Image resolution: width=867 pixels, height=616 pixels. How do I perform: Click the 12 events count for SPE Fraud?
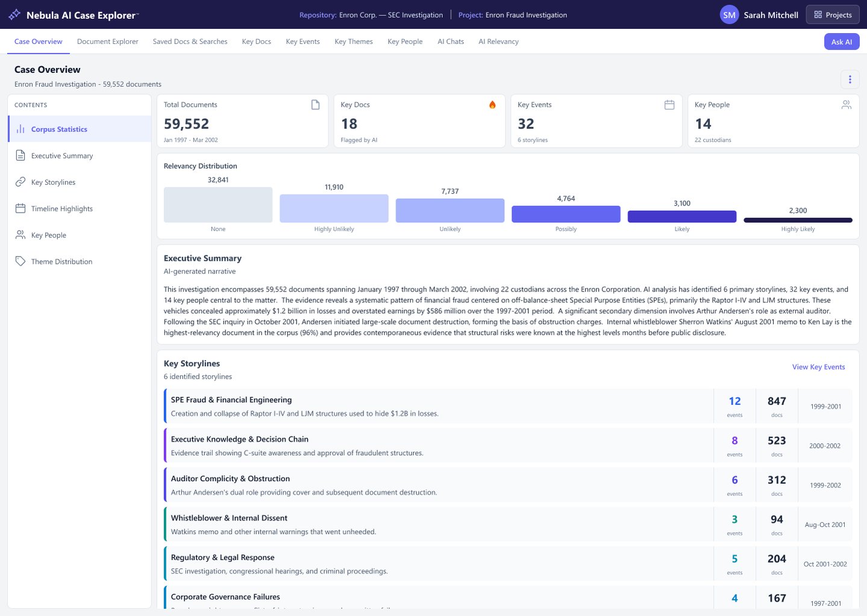point(734,401)
